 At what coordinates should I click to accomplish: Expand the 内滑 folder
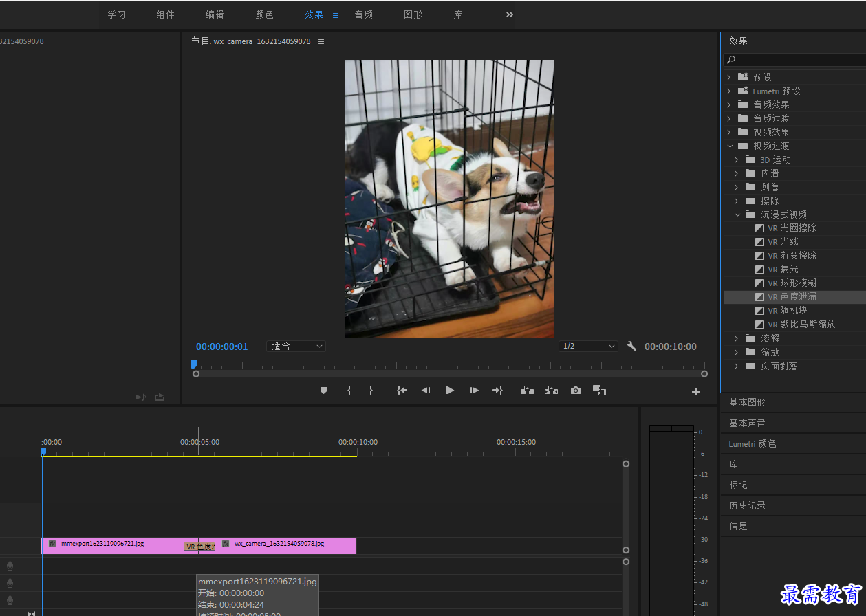click(737, 173)
